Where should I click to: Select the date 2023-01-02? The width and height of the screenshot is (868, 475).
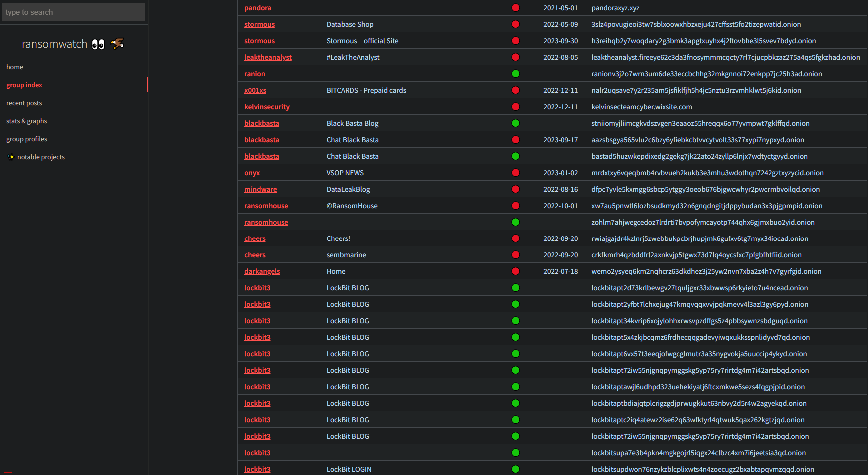561,173
